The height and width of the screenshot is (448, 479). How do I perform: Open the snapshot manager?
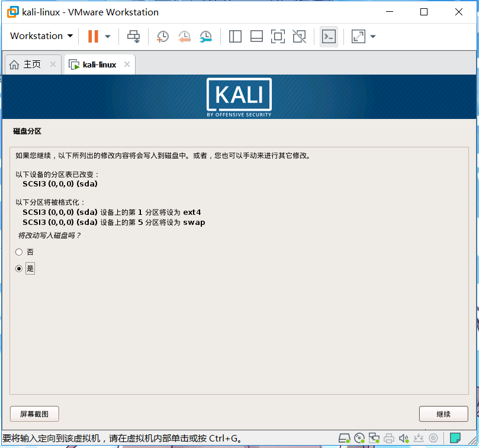pos(206,36)
